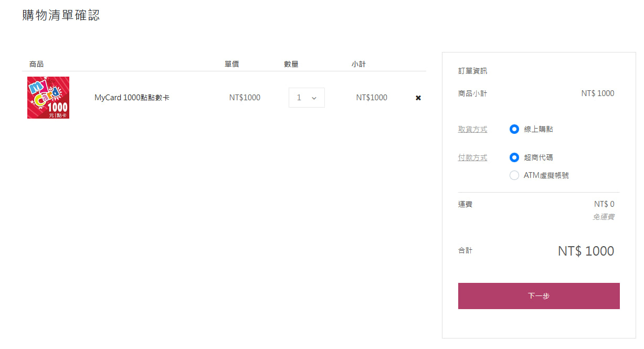Click the large total NT$ 1000 amount
This screenshot has width=644, height=349.
click(x=586, y=251)
